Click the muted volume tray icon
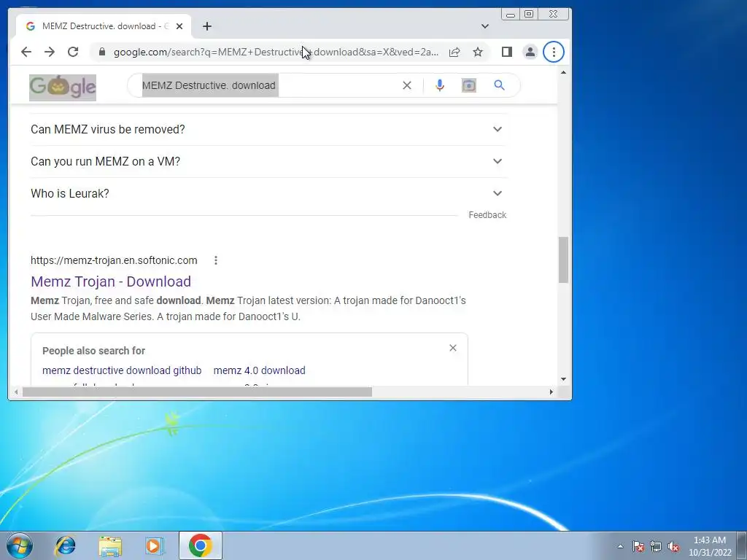The image size is (747, 560). [x=673, y=546]
